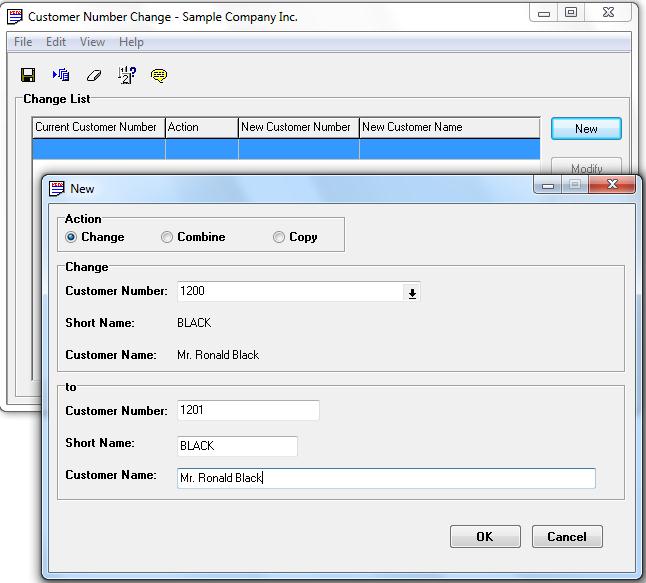
Task: Click the New Customer Name column header
Action: click(449, 127)
